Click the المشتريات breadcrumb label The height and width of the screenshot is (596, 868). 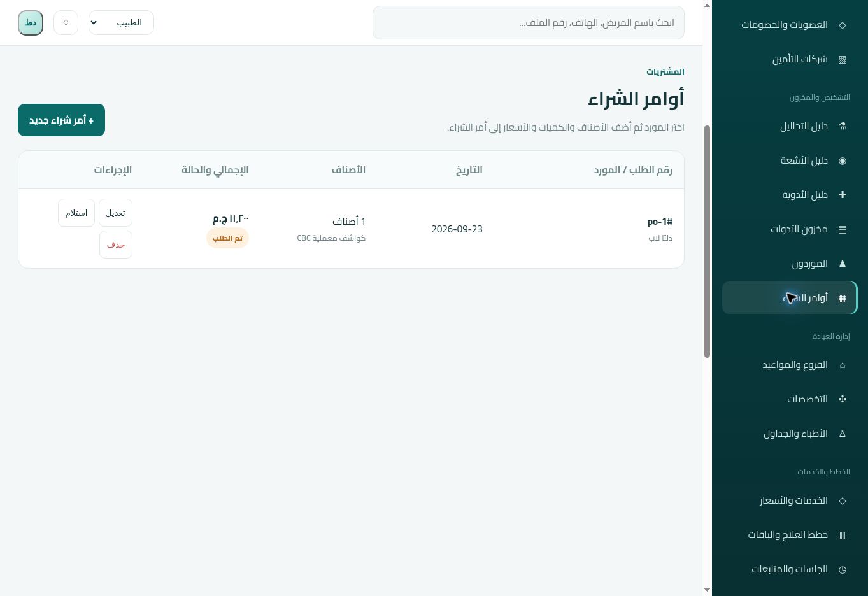point(665,72)
